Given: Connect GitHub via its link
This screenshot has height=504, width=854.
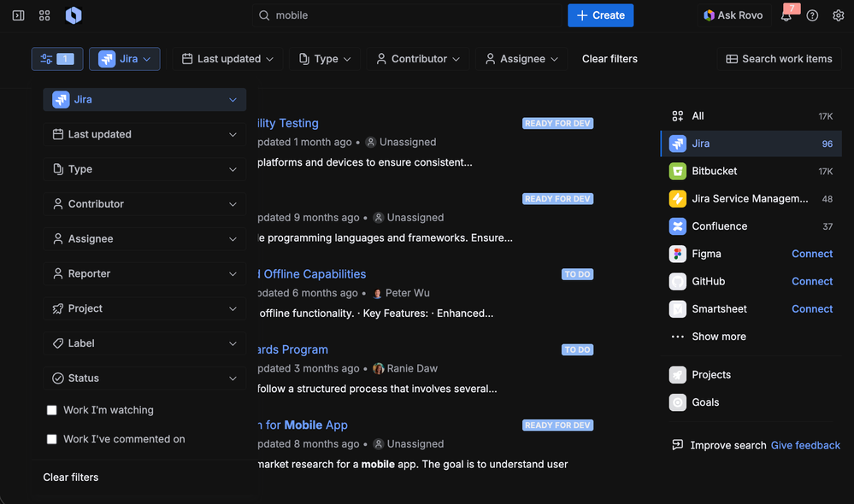Looking at the screenshot, I should [x=811, y=281].
